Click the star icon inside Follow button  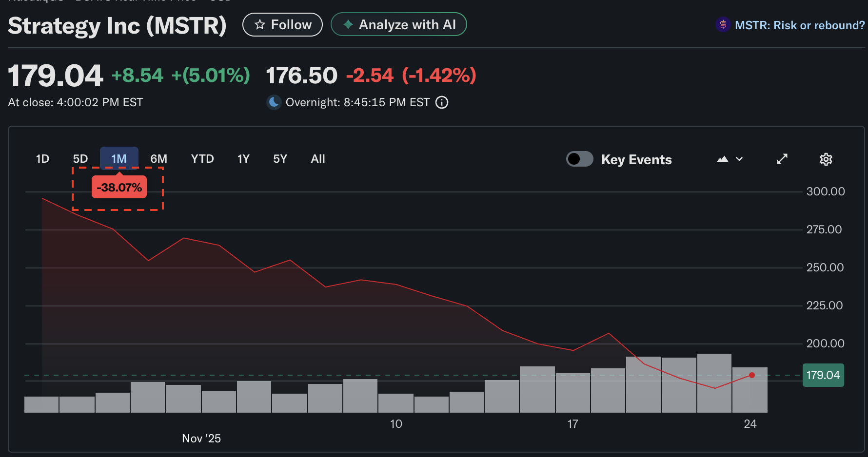260,24
